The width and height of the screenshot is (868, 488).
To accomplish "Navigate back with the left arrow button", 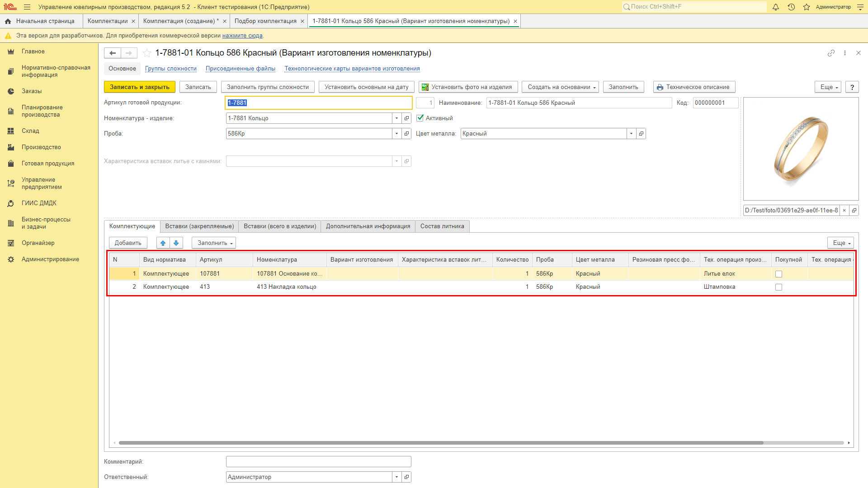I will [113, 53].
